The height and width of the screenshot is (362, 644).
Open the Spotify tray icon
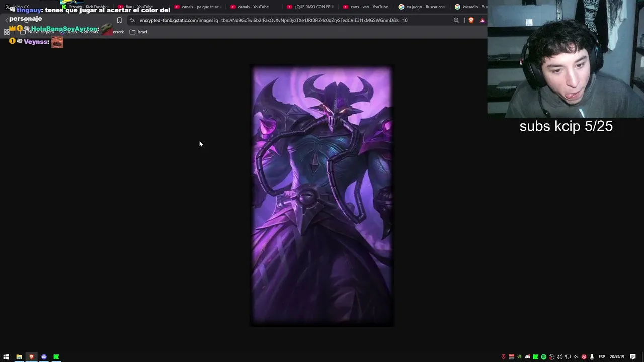point(543,357)
